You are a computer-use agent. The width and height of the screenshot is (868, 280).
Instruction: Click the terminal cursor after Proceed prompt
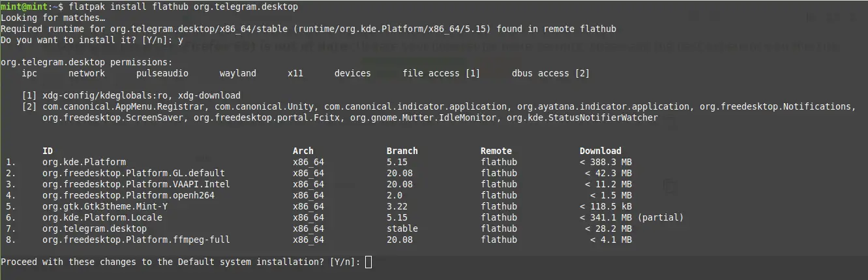[368, 262]
